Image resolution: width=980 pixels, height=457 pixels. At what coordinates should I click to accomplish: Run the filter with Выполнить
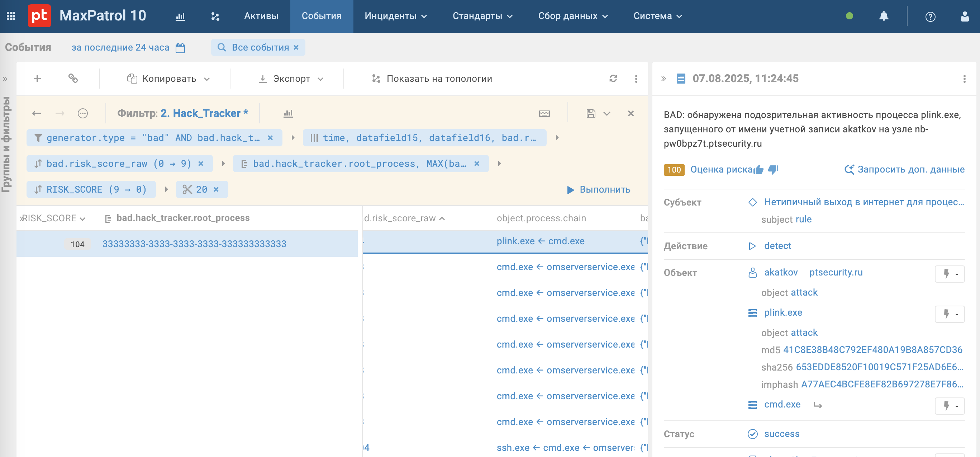pyautogui.click(x=598, y=190)
